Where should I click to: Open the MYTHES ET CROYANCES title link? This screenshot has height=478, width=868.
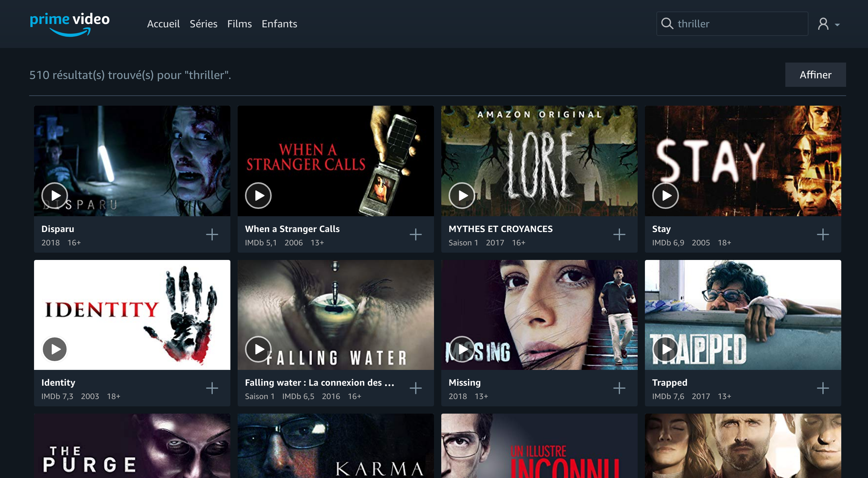[500, 229]
